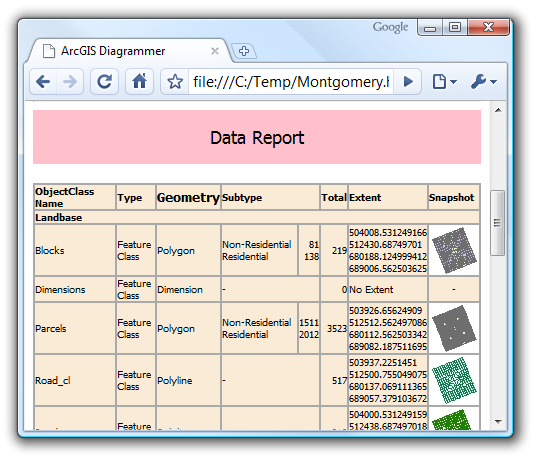The height and width of the screenshot is (457, 533).
Task: Click the Road_cl extent coordinates cell
Action: (388, 380)
